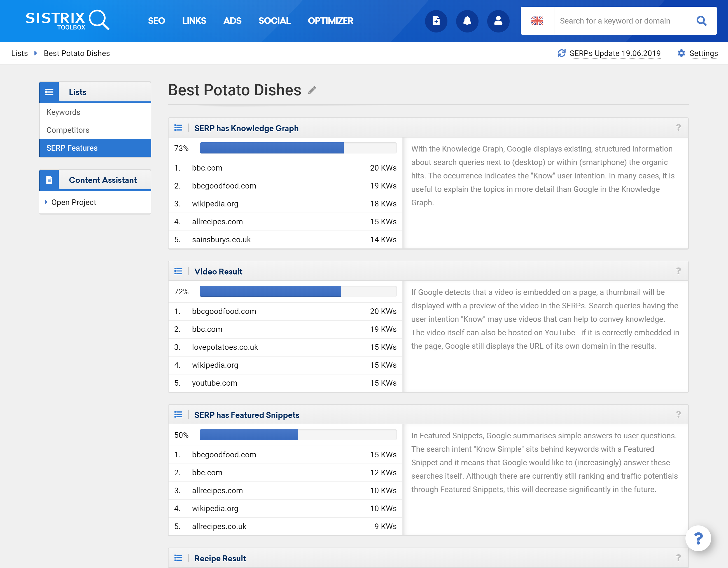728x568 pixels.
Task: Click 14 KWs value for sainsburys.co.uk
Action: 383,240
